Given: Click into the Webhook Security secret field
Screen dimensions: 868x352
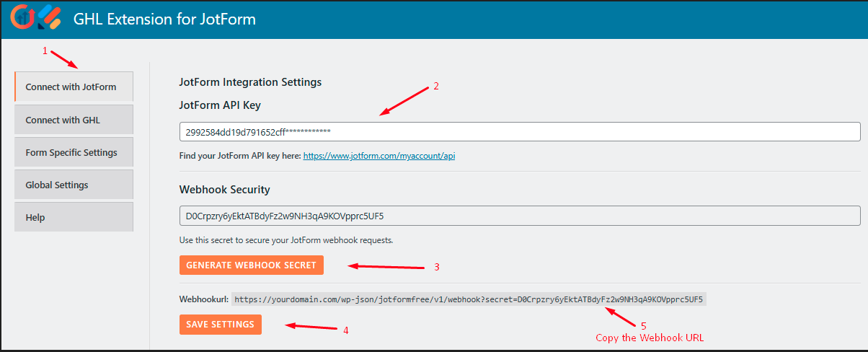Looking at the screenshot, I should click(x=519, y=216).
